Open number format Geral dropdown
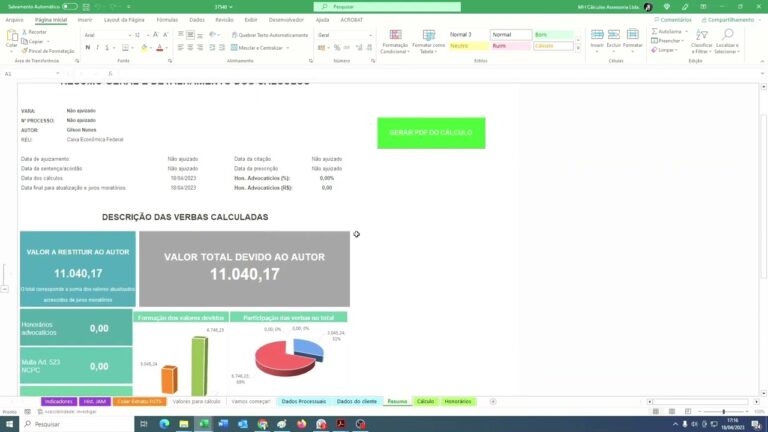The image size is (768, 432). coord(370,35)
